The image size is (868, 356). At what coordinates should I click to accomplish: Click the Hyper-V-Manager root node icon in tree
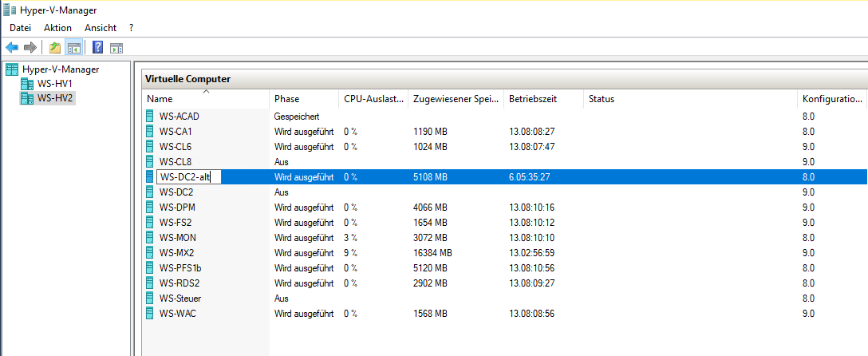tap(12, 69)
